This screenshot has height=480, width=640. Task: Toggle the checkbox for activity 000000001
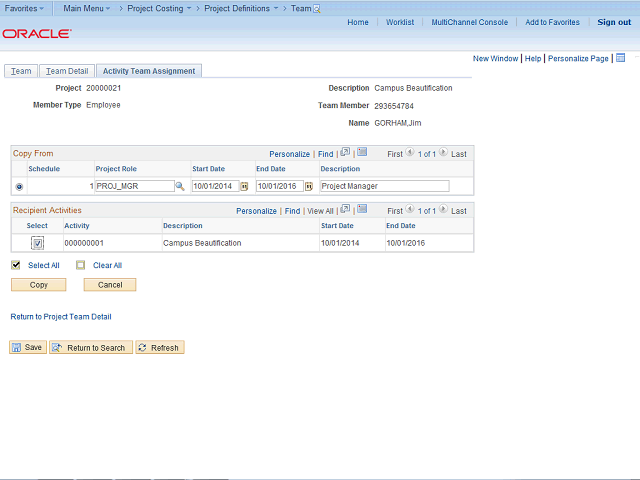[38, 243]
